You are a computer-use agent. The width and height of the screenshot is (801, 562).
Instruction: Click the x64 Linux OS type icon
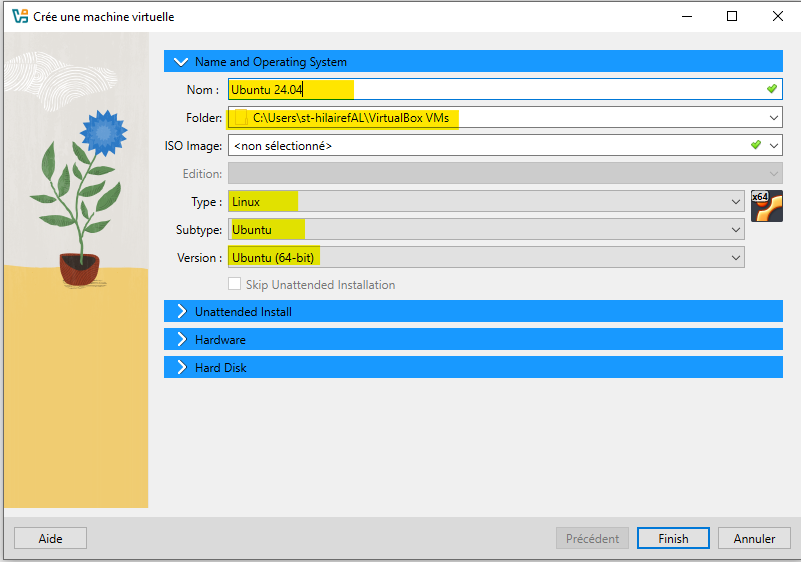(766, 206)
